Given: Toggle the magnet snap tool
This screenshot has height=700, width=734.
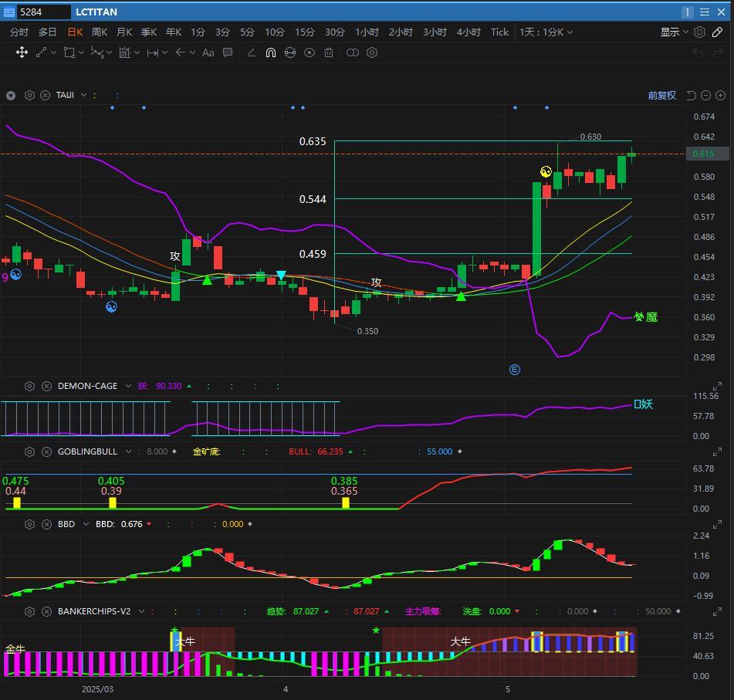Looking at the screenshot, I should 271,52.
